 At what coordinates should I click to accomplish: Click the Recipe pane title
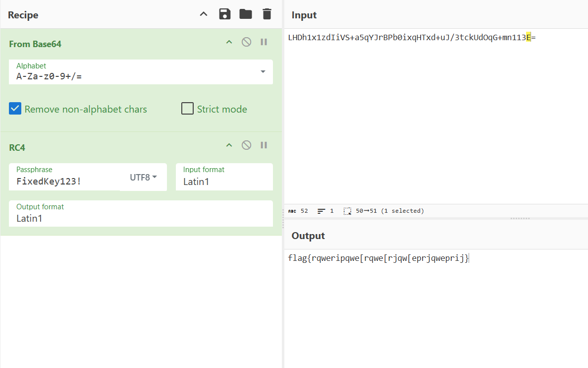tap(23, 15)
